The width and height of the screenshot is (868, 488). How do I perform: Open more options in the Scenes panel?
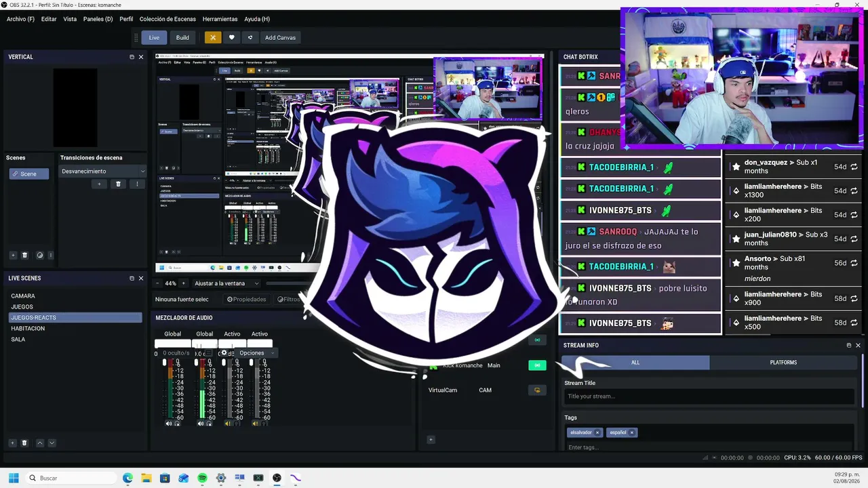click(51, 256)
